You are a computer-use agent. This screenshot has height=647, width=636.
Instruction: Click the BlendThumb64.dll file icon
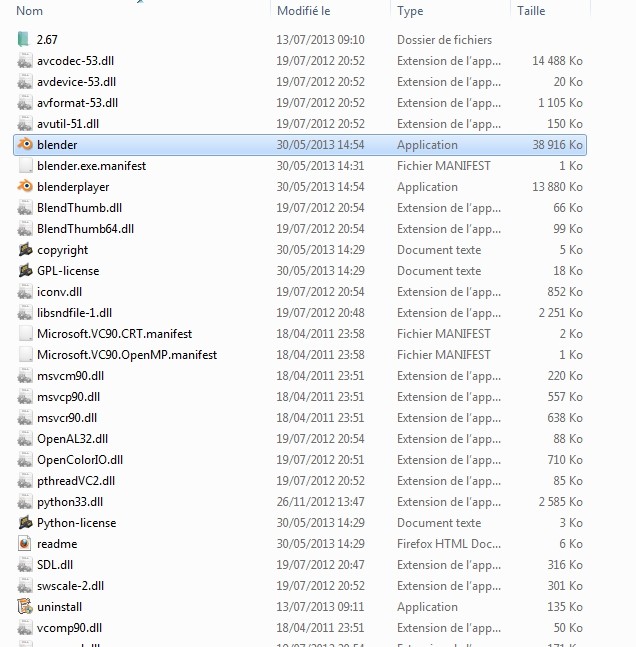point(25,229)
